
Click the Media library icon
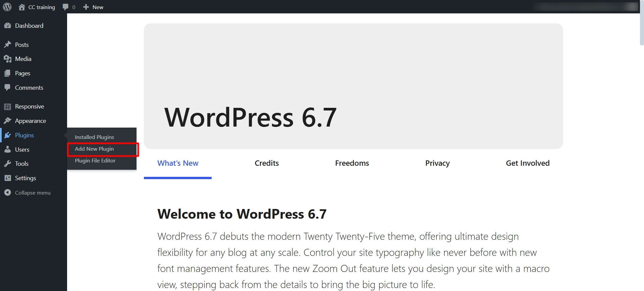tap(7, 59)
